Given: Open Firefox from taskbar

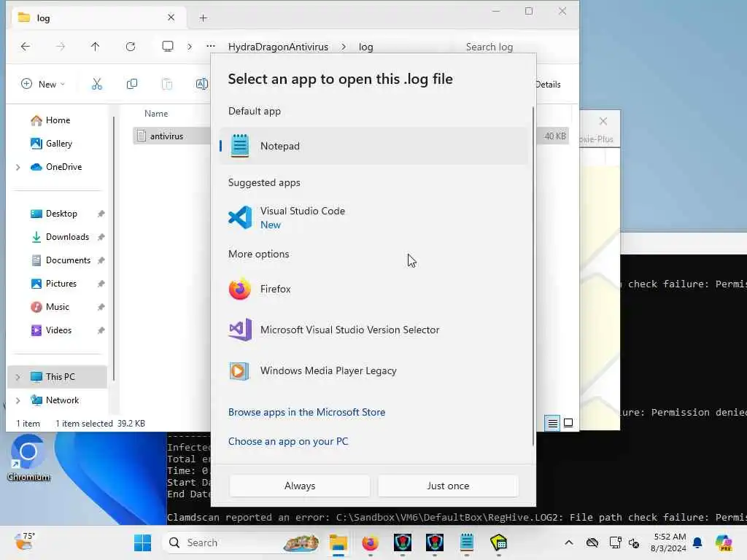Looking at the screenshot, I should point(370,542).
